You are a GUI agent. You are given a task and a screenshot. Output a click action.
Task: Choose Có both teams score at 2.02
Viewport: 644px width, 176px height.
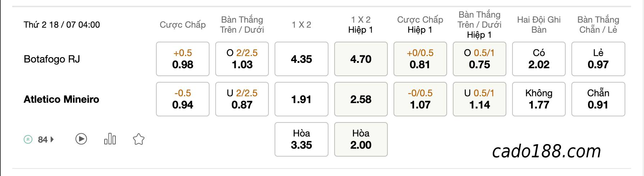539,59
